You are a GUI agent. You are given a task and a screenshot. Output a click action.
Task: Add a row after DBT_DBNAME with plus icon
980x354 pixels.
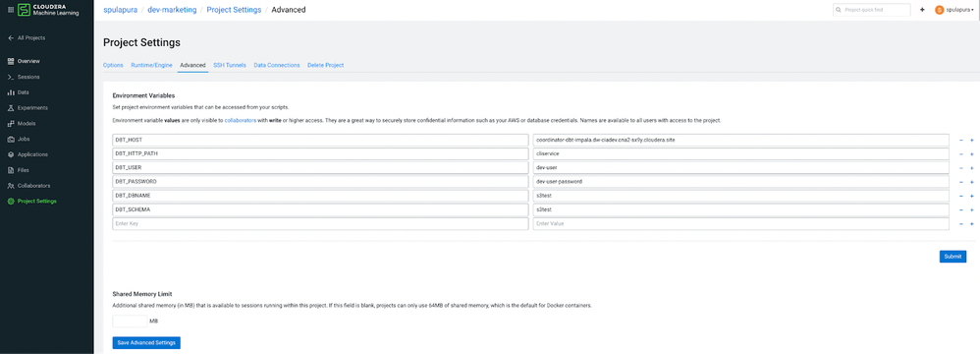click(x=972, y=196)
